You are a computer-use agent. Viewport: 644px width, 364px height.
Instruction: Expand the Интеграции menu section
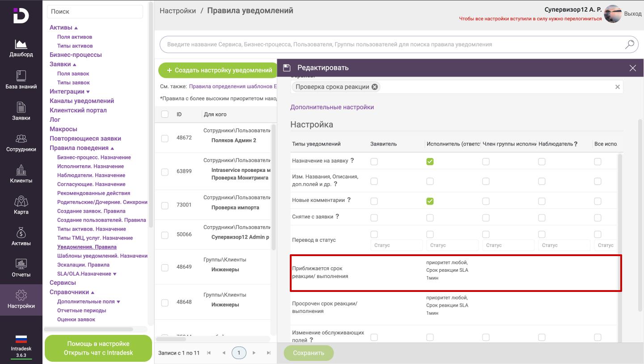click(88, 92)
